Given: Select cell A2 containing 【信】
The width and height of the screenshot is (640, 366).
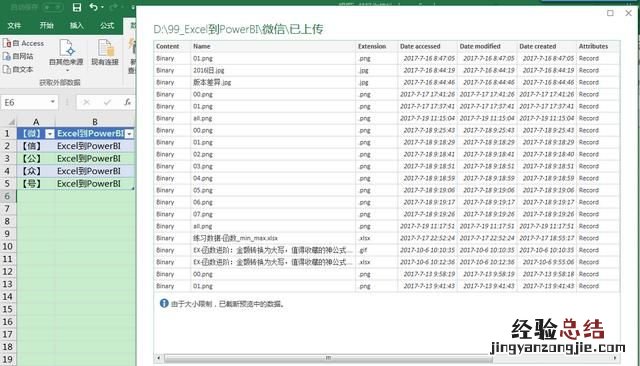Looking at the screenshot, I should point(36,146).
